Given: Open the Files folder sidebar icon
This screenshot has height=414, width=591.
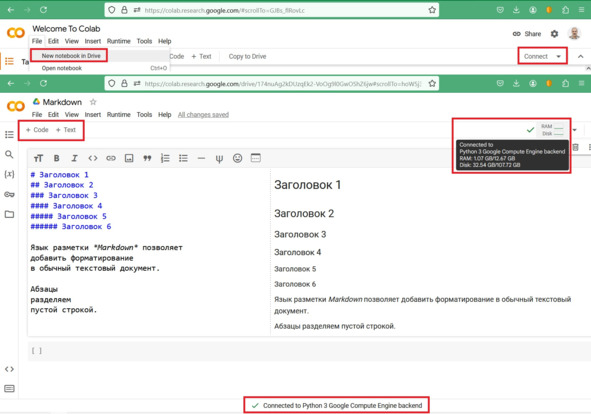Looking at the screenshot, I should tap(9, 214).
